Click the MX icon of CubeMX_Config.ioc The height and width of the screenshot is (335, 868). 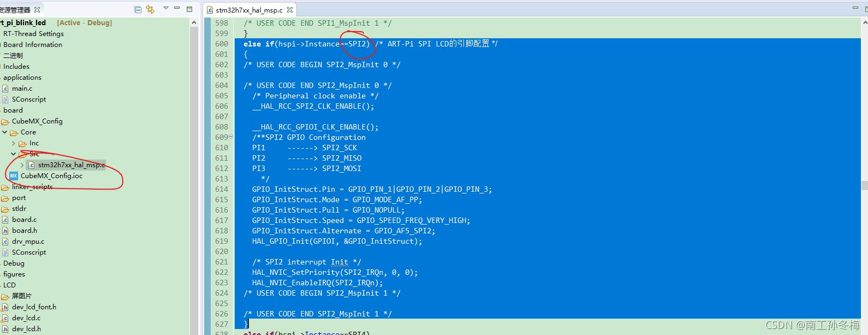pyautogui.click(x=14, y=175)
